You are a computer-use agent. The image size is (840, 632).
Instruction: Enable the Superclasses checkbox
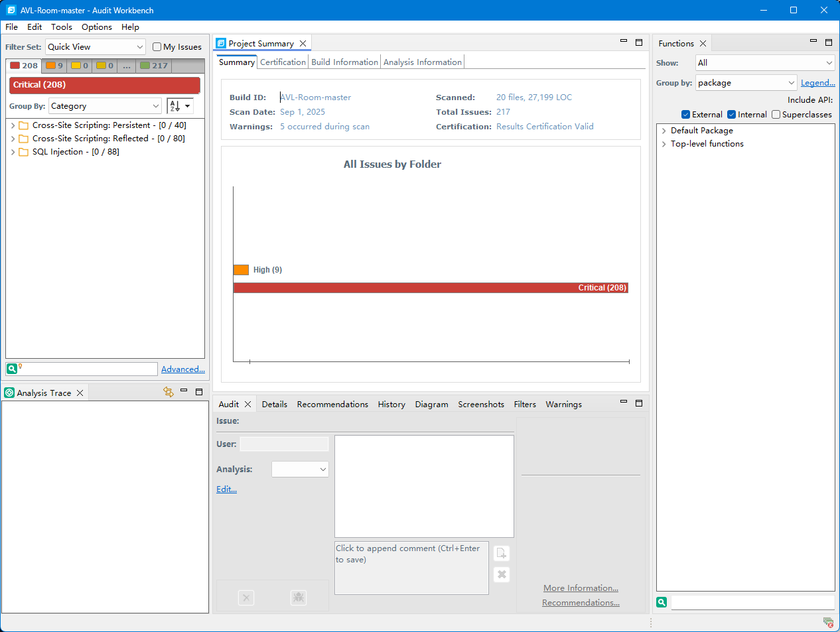click(x=776, y=115)
